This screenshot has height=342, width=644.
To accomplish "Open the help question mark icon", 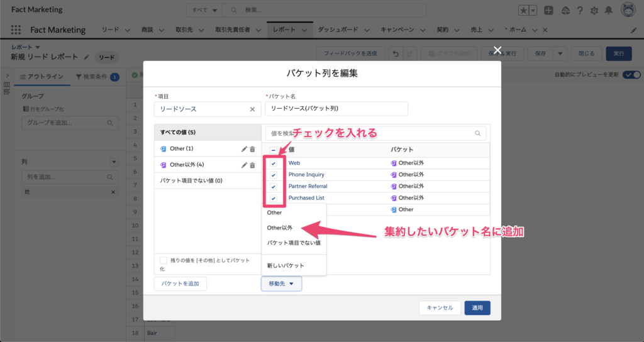I will tap(580, 11).
